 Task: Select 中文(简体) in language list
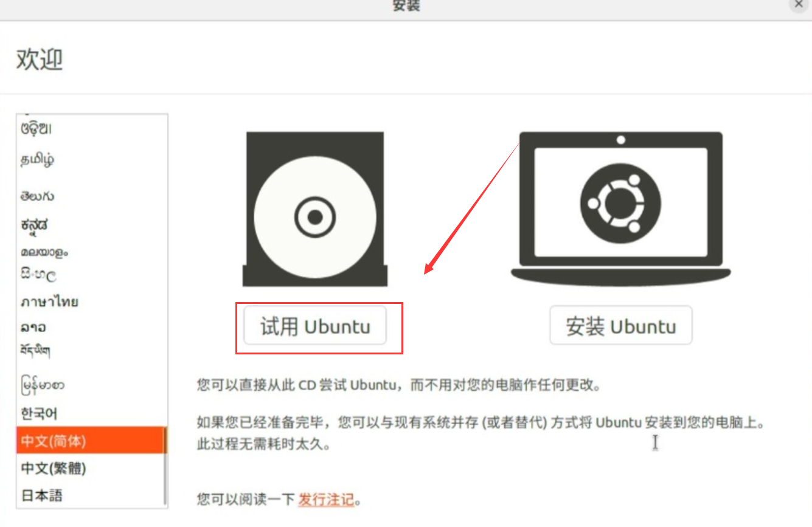point(91,441)
